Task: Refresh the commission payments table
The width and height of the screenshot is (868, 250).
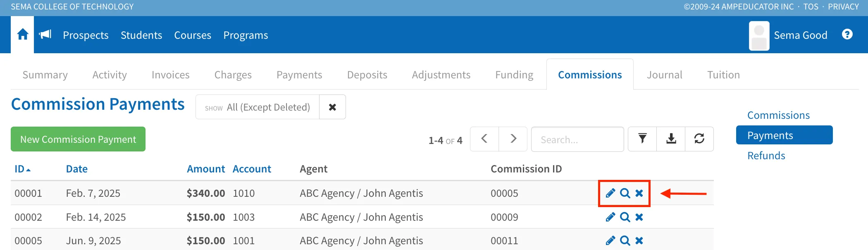Action: pyautogui.click(x=699, y=139)
